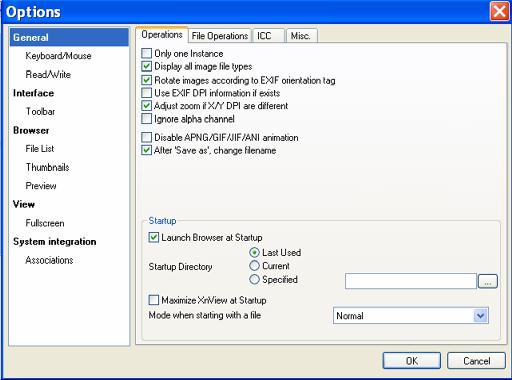Click into the specified directory path field
The width and height of the screenshot is (512, 380).
pyautogui.click(x=411, y=281)
